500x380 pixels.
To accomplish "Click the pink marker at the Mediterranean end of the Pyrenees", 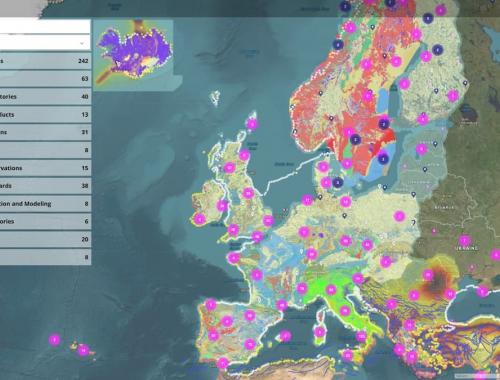I will click(282, 305).
